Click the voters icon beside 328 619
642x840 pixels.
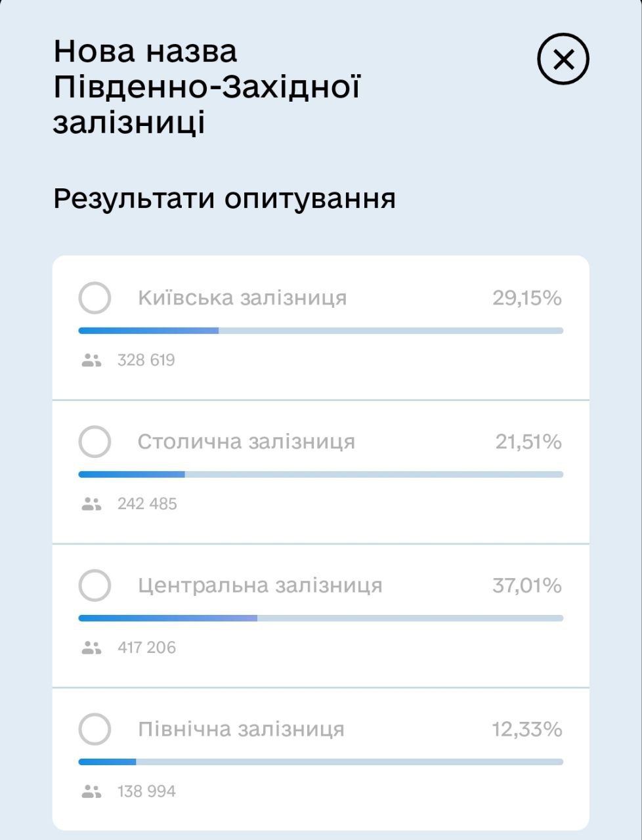tap(91, 360)
